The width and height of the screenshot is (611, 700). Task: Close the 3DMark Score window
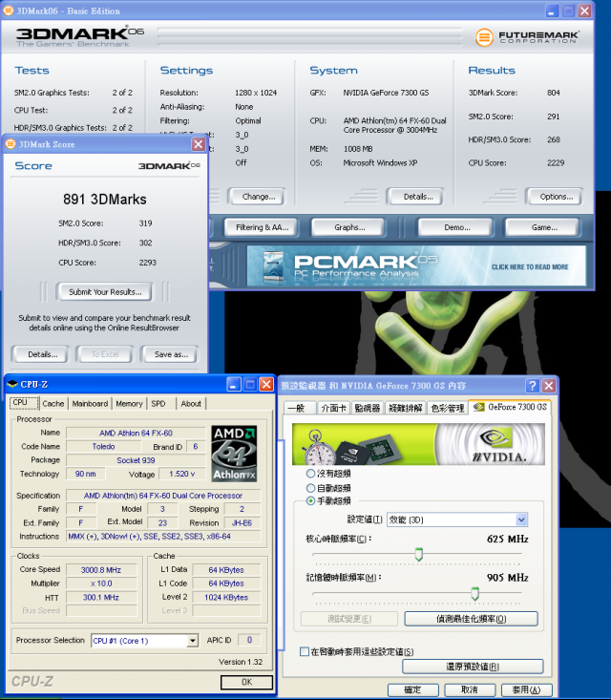point(199,144)
